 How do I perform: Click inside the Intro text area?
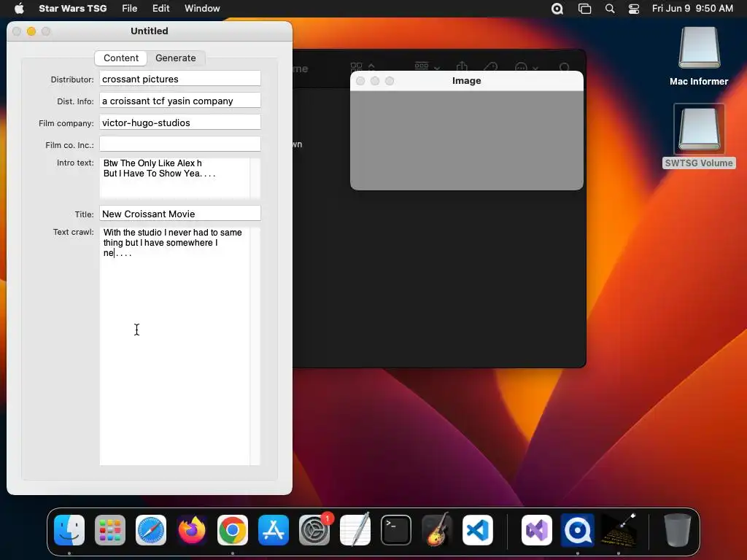[x=174, y=178]
